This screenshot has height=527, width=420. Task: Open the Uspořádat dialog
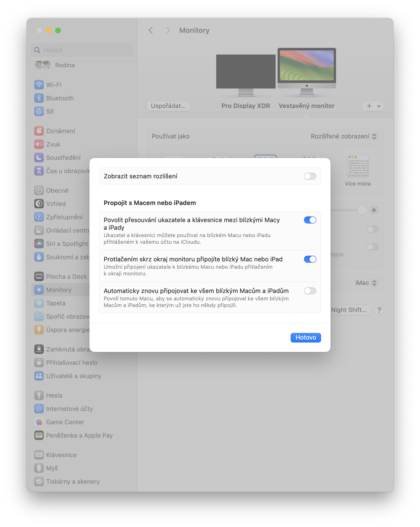pyautogui.click(x=168, y=106)
